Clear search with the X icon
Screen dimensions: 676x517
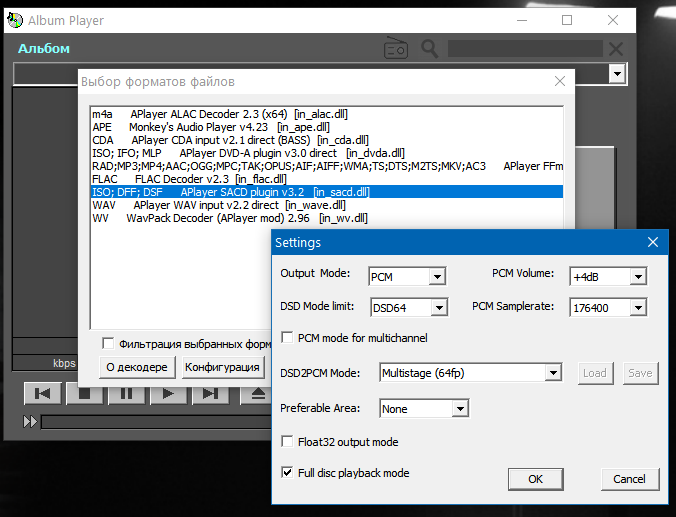[616, 49]
